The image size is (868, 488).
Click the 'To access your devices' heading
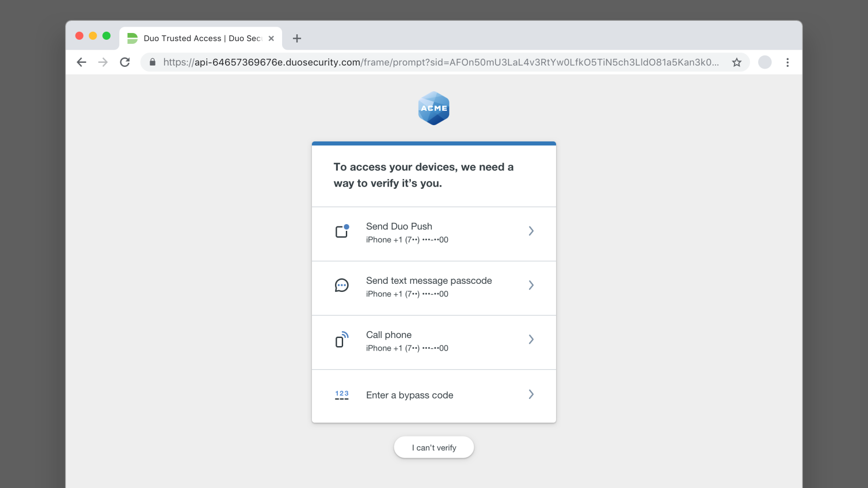(x=424, y=175)
